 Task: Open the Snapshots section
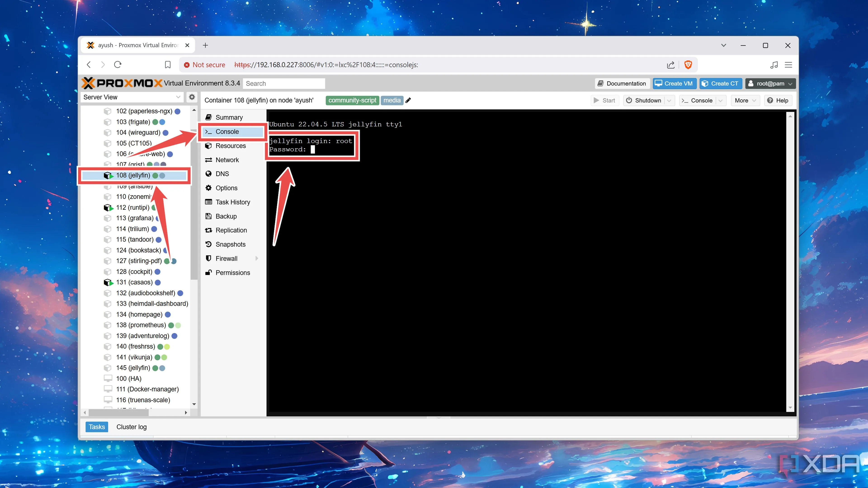coord(231,244)
